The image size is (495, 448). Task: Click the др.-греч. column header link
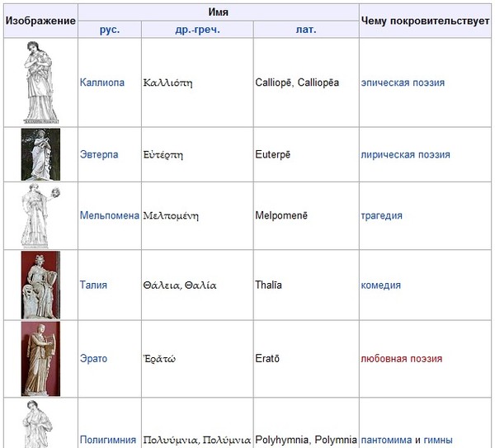pyautogui.click(x=197, y=29)
